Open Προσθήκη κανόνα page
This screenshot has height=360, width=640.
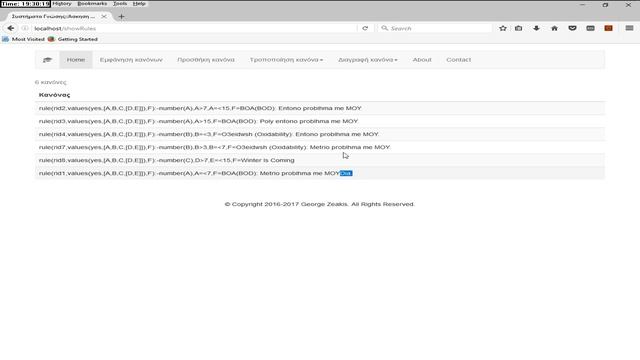(x=206, y=60)
